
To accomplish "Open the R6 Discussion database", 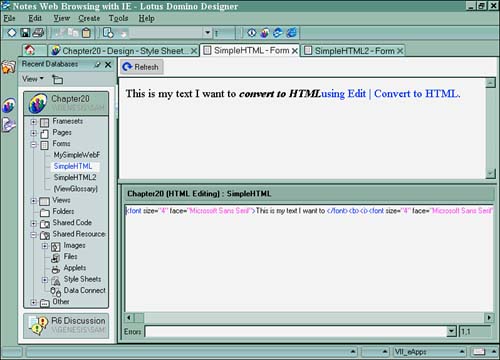I will tap(66, 326).
